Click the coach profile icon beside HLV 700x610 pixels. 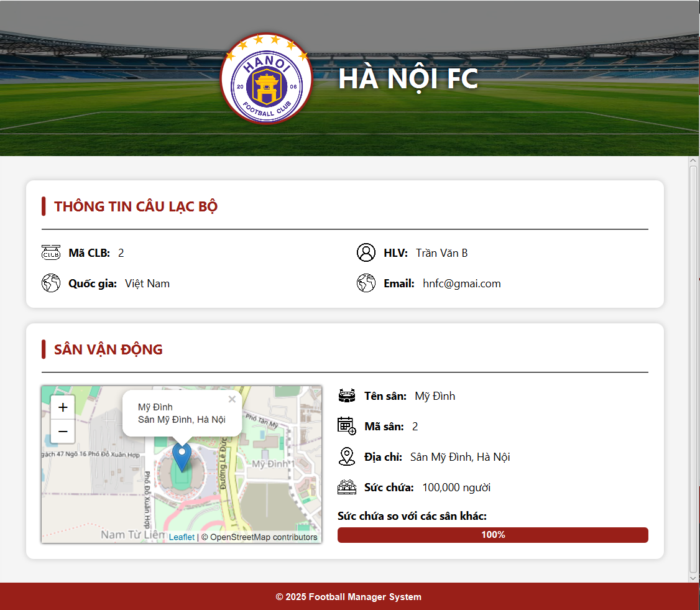(366, 253)
